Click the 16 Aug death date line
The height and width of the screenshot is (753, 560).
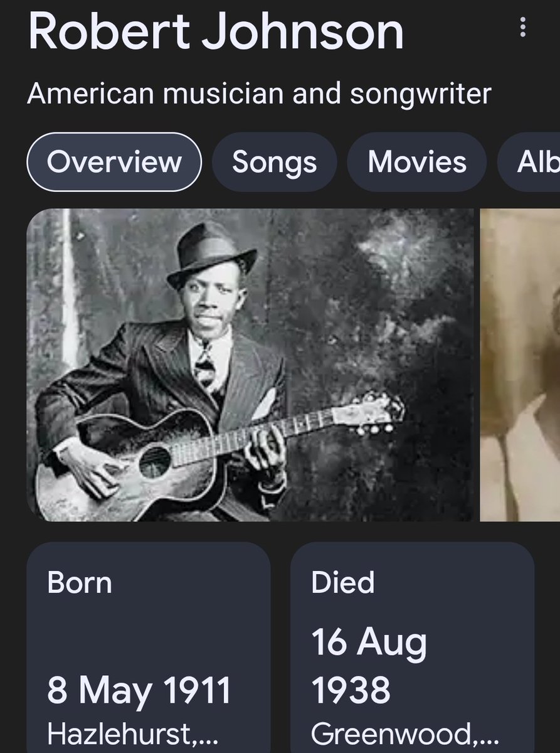click(369, 643)
